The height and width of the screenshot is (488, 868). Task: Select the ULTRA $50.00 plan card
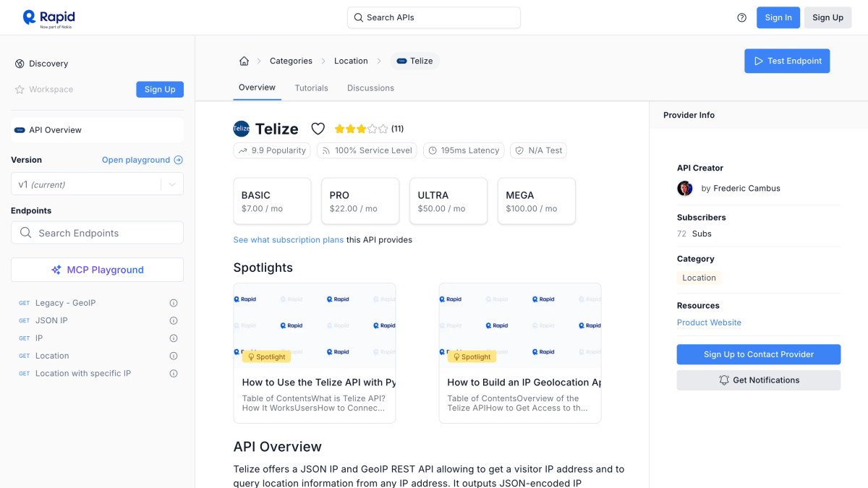coord(448,201)
